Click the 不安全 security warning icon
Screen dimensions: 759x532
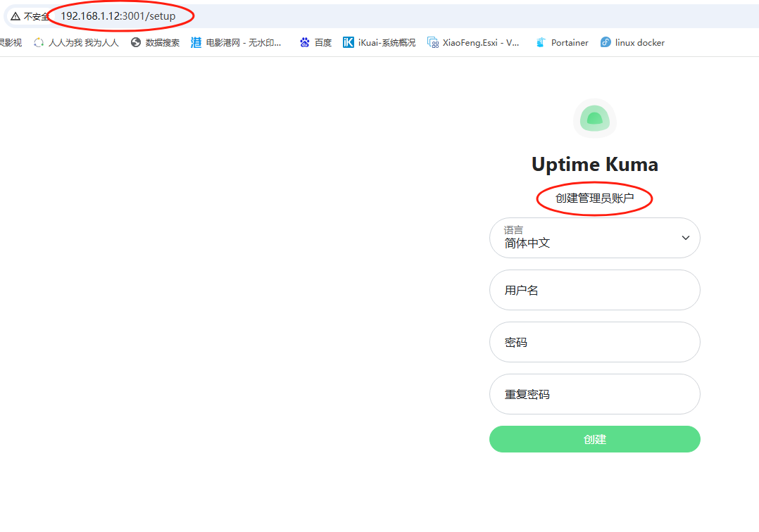[15, 16]
